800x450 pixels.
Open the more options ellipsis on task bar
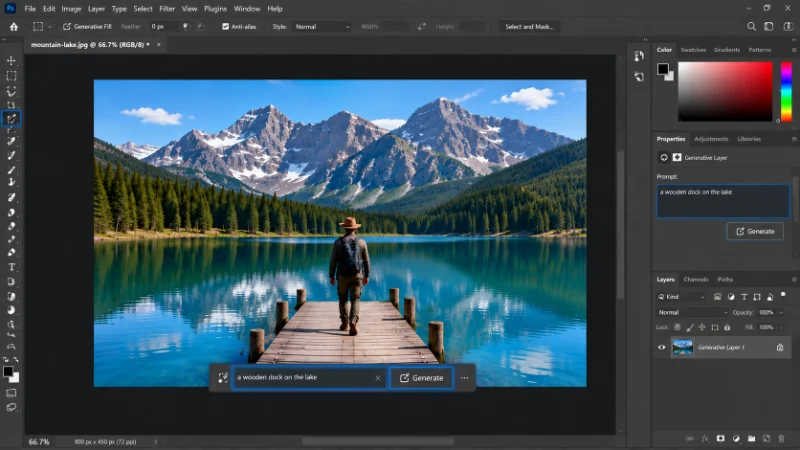pos(464,378)
